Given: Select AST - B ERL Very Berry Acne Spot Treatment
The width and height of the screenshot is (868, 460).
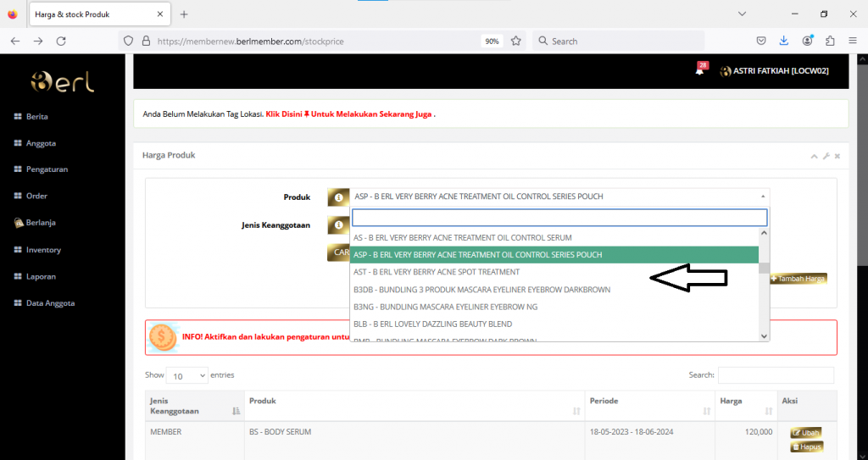Looking at the screenshot, I should (437, 272).
